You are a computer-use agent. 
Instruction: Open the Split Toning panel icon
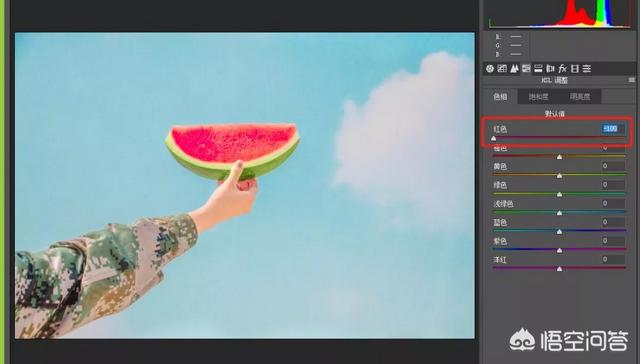[538, 69]
